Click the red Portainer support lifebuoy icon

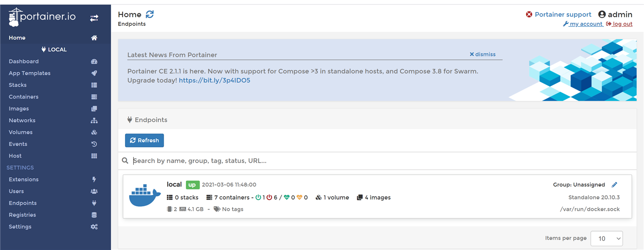(x=529, y=15)
